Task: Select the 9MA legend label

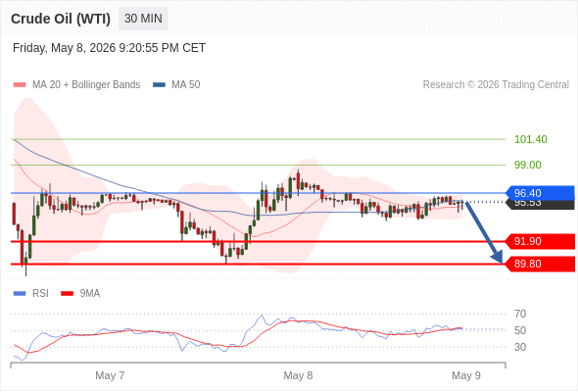Action: click(90, 294)
